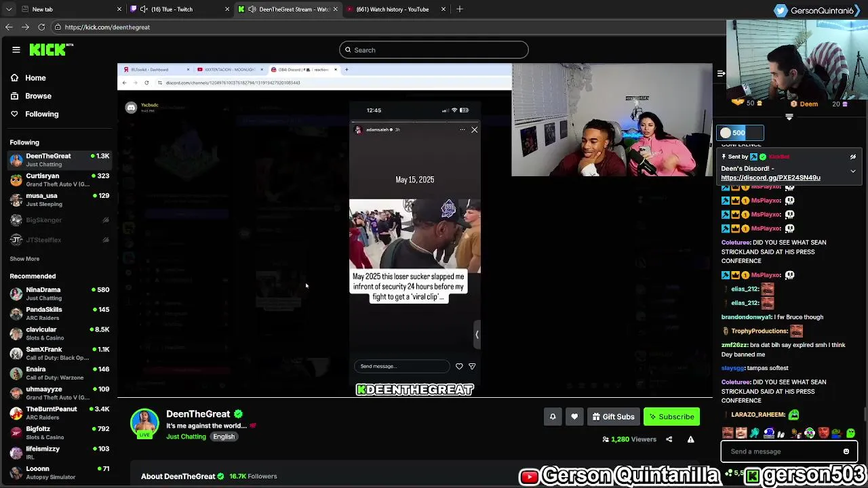Open a new browser tab
The width and height of the screenshot is (868, 488).
[x=460, y=9]
